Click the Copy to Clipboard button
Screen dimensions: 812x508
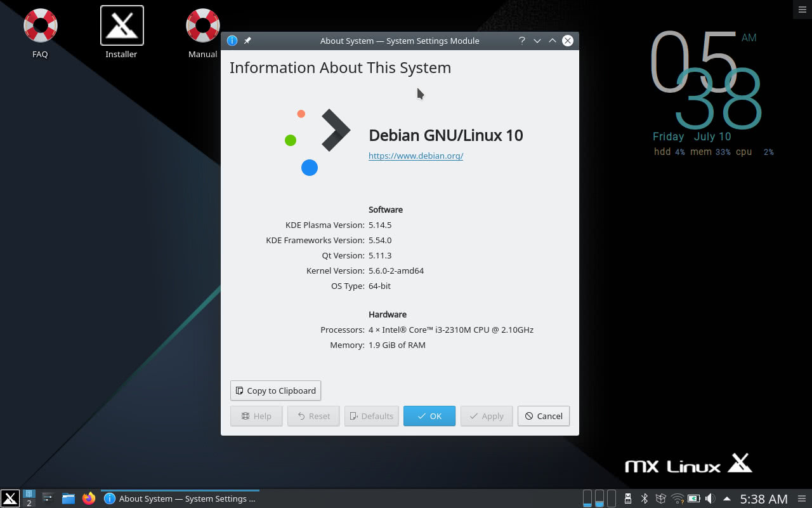tap(275, 391)
